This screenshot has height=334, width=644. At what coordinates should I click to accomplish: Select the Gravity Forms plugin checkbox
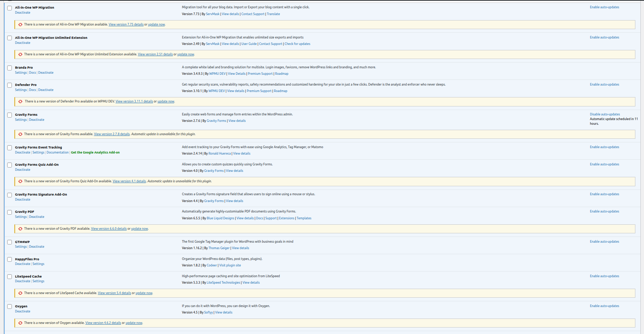pos(10,115)
